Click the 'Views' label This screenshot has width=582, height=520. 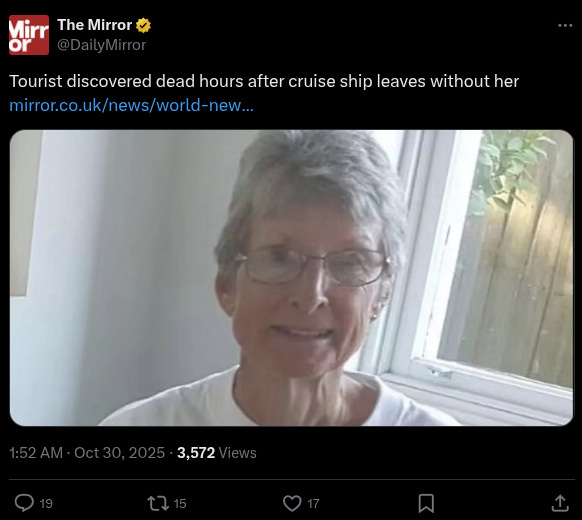tap(238, 453)
